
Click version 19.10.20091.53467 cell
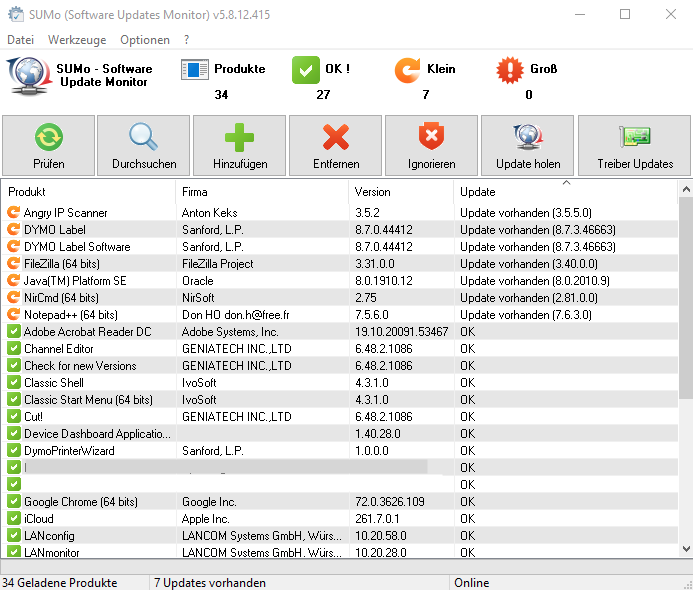tap(401, 331)
